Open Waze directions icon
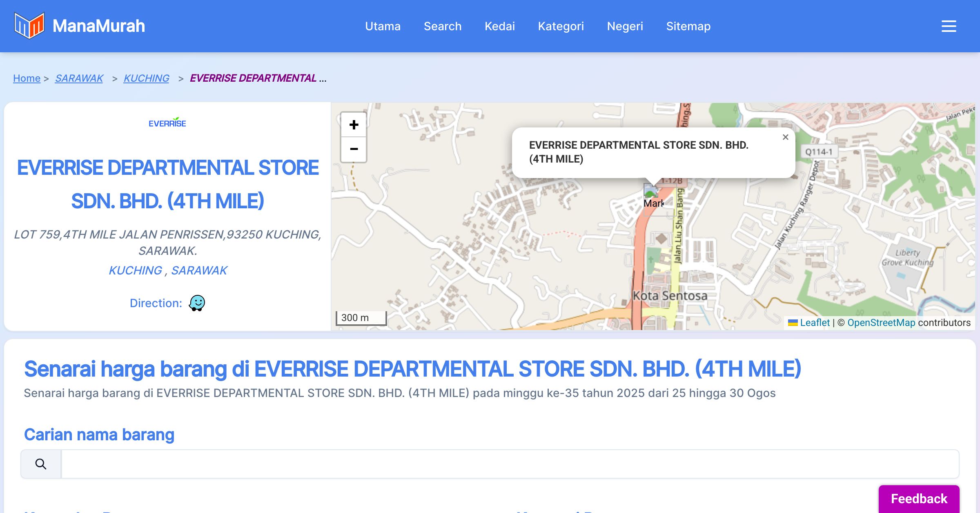 tap(197, 303)
